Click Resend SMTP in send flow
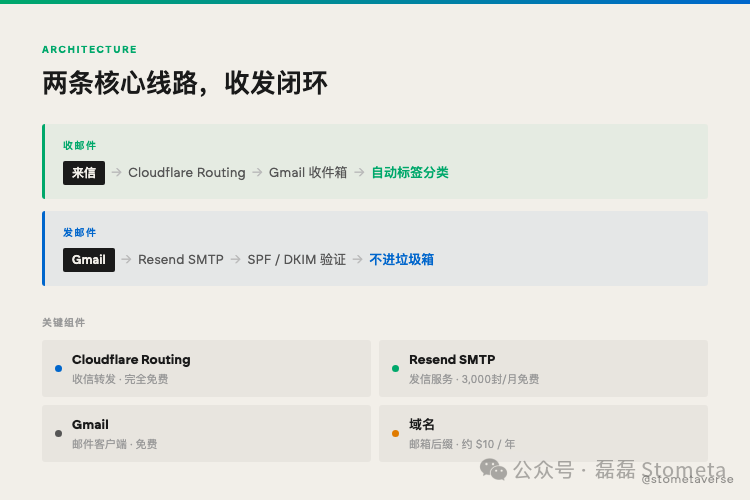This screenshot has width=750, height=500. point(181,260)
